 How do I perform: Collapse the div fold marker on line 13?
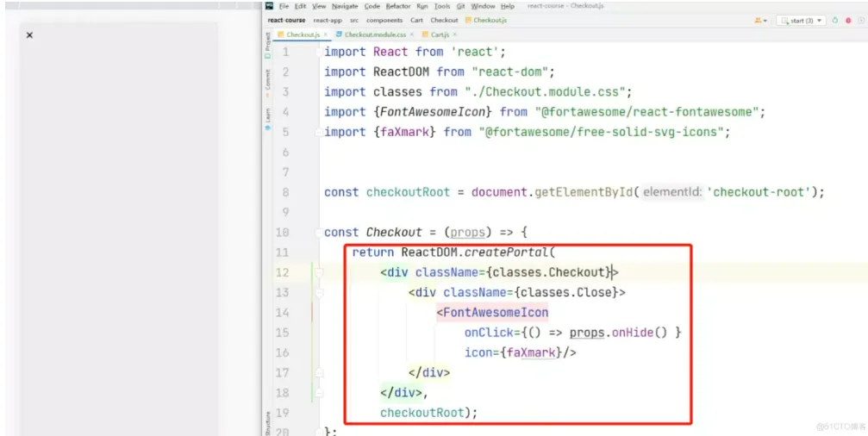coord(320,293)
